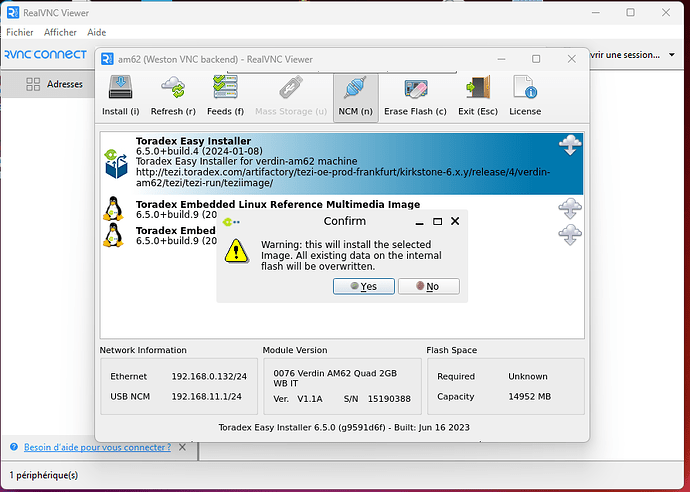The image size is (690, 492).
Task: Click the RVNC Connect logo
Action: tap(46, 55)
